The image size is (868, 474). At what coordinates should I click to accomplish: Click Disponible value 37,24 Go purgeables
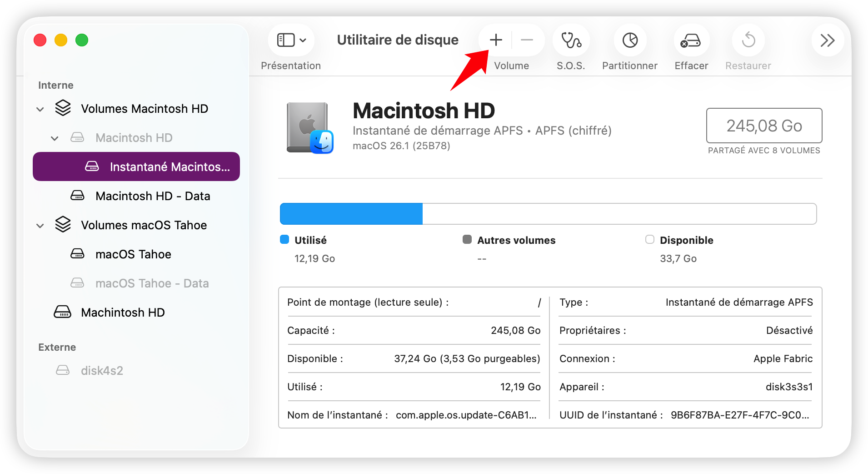467,359
